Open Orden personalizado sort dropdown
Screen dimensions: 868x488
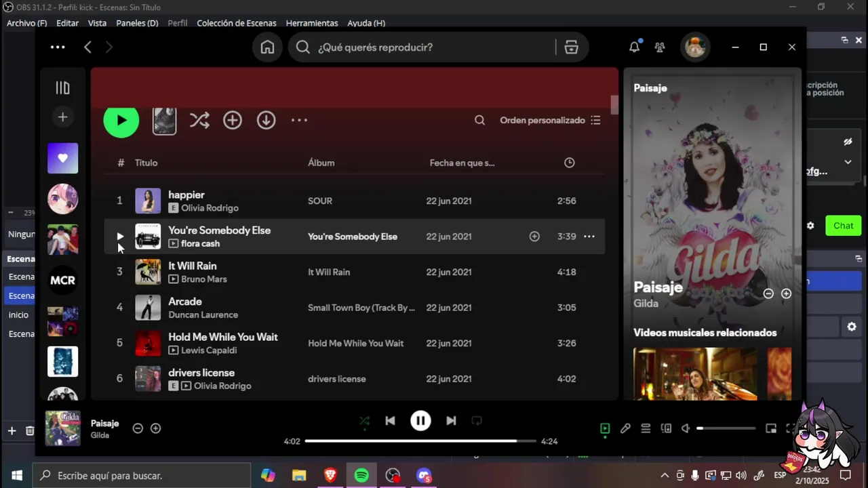[x=550, y=120]
